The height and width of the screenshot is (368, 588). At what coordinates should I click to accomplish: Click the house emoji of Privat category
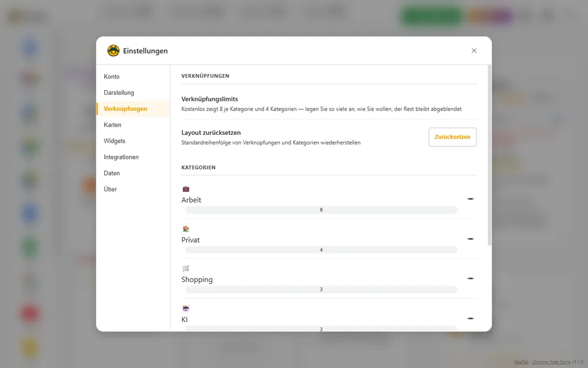[x=186, y=228]
